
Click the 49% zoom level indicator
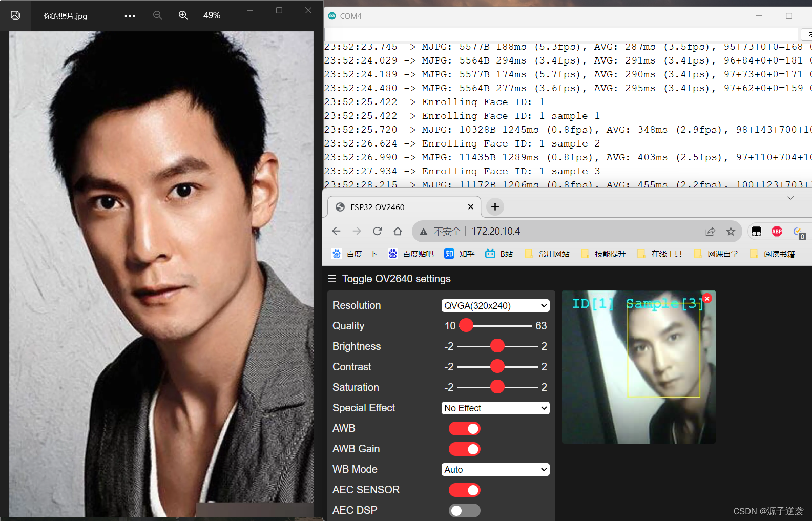point(212,15)
